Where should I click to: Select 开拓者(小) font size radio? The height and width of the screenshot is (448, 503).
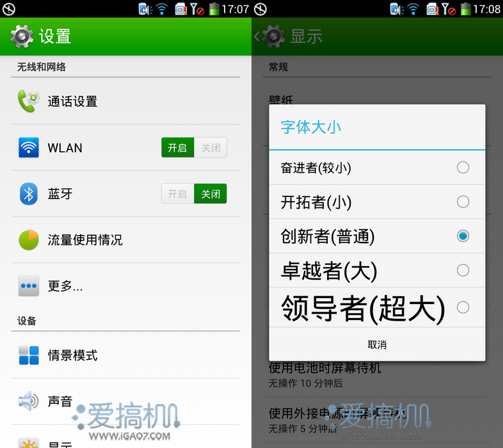[463, 202]
